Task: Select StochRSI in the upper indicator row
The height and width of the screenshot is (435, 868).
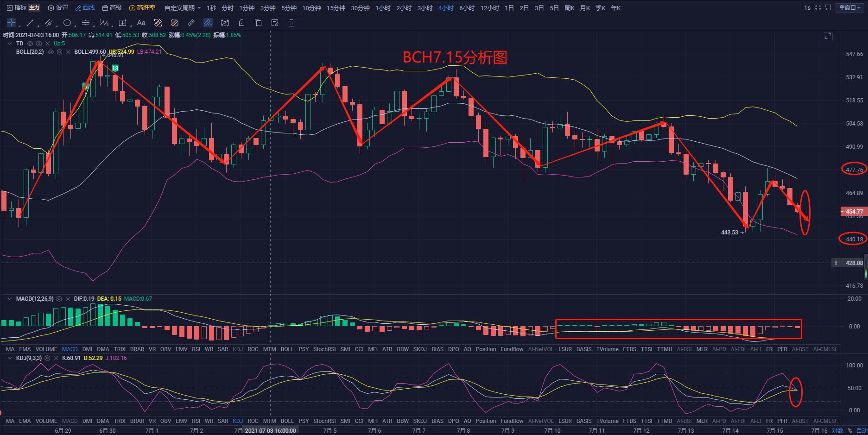Action: click(x=324, y=349)
